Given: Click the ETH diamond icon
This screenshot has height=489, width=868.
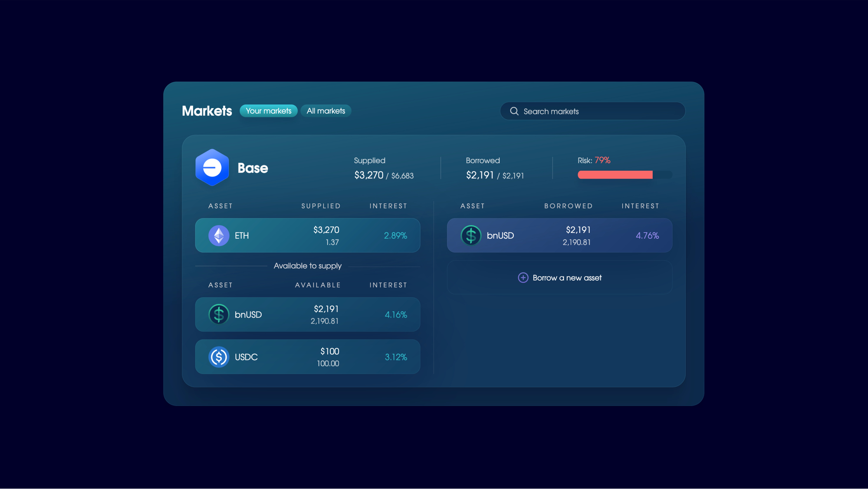Looking at the screenshot, I should click(x=219, y=236).
